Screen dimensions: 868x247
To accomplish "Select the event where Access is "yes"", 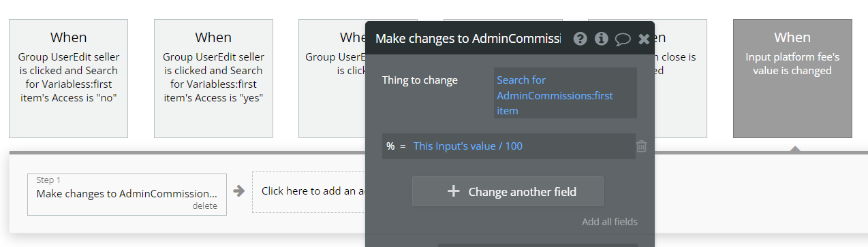I will [213, 78].
